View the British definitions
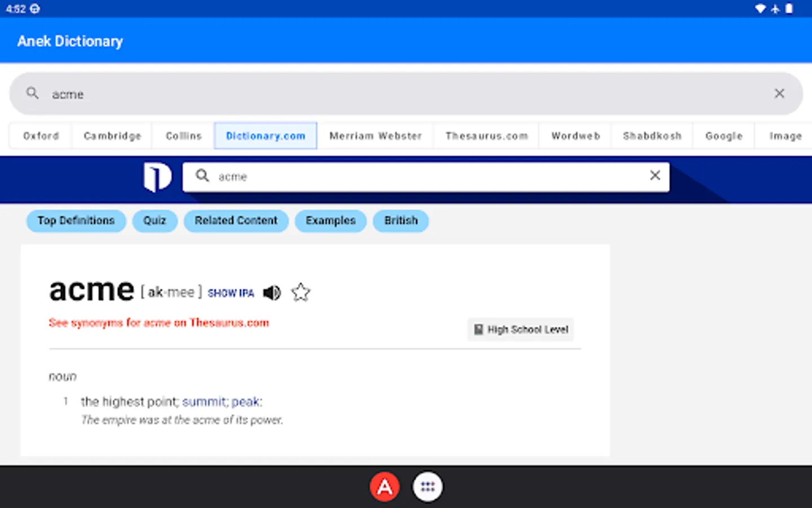This screenshot has width=812, height=508. (x=401, y=221)
